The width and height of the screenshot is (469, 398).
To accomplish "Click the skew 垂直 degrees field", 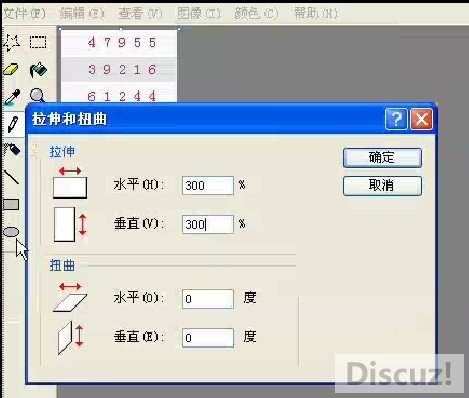I will pos(208,338).
